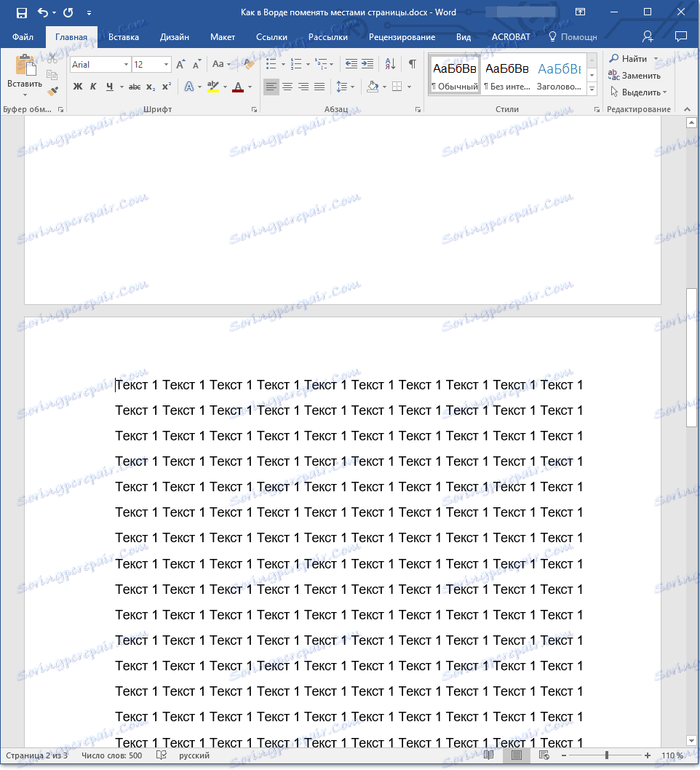Screen dimensions: 700x770
Task: Switch to Read Mode view
Action: coord(488,755)
